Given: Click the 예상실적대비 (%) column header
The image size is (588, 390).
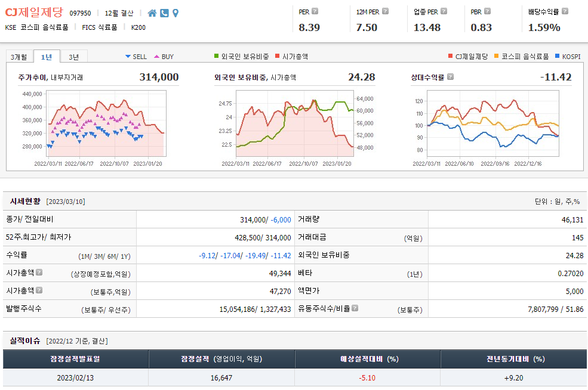Looking at the screenshot, I should click(x=369, y=359).
